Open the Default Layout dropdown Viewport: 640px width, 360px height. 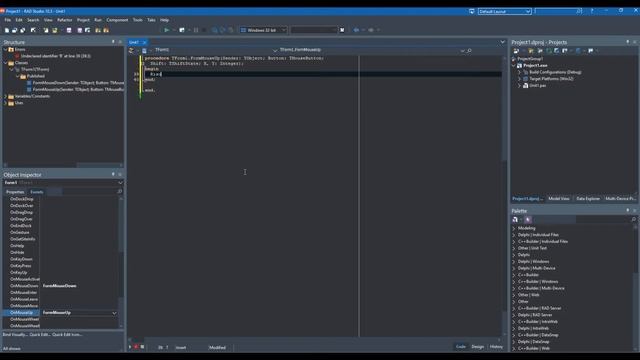(x=527, y=11)
